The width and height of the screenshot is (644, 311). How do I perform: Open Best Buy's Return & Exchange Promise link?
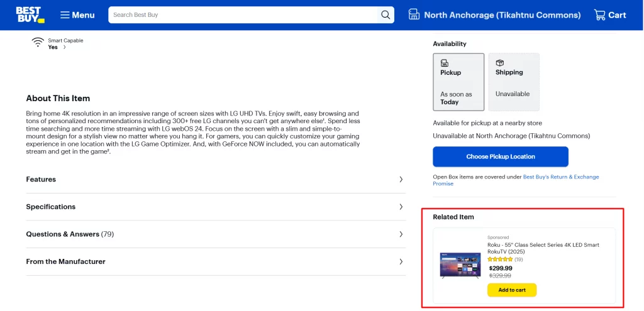pos(516,180)
